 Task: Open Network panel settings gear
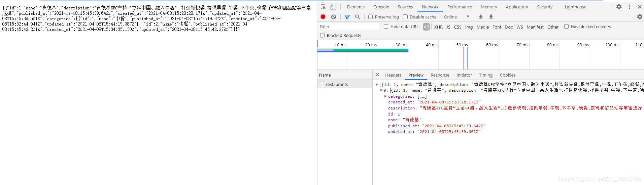(640, 17)
